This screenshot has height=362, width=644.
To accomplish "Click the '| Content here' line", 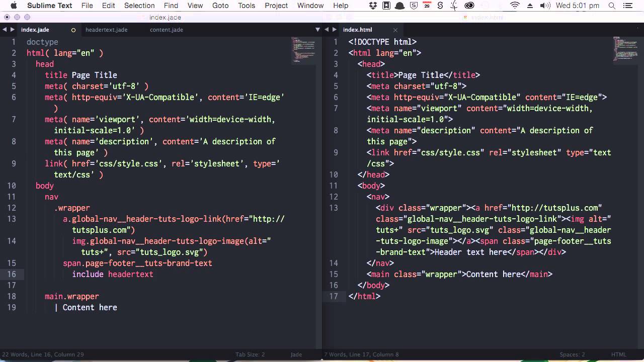I will (x=86, y=307).
